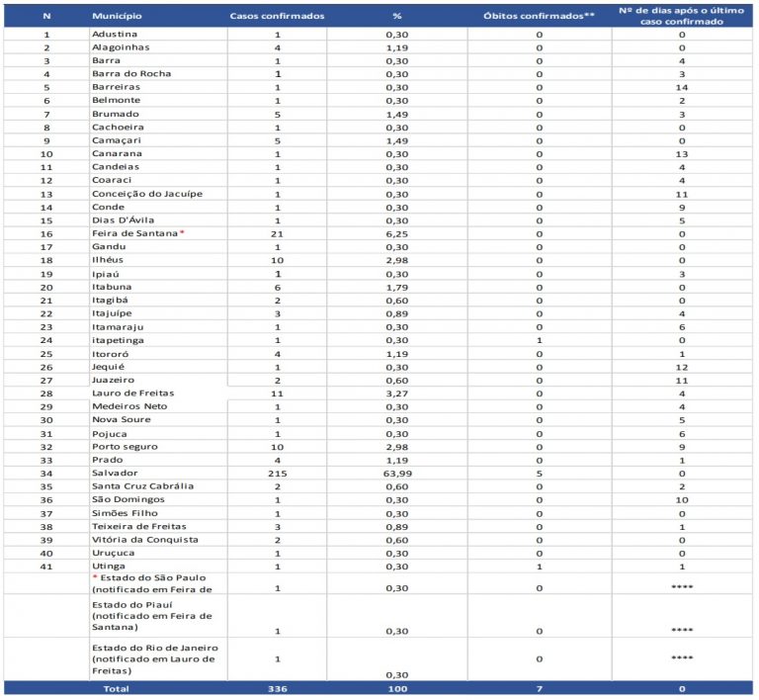Select the Óbitos confirmados column header

coord(539,17)
